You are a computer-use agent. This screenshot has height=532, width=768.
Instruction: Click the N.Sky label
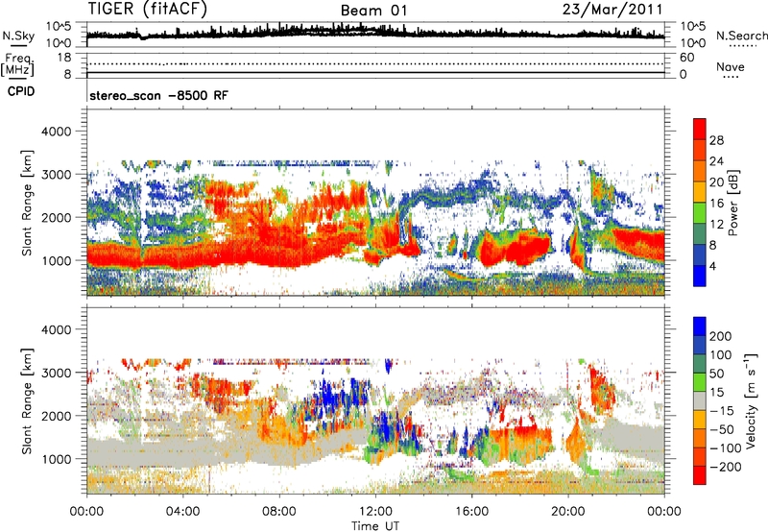pyautogui.click(x=18, y=36)
